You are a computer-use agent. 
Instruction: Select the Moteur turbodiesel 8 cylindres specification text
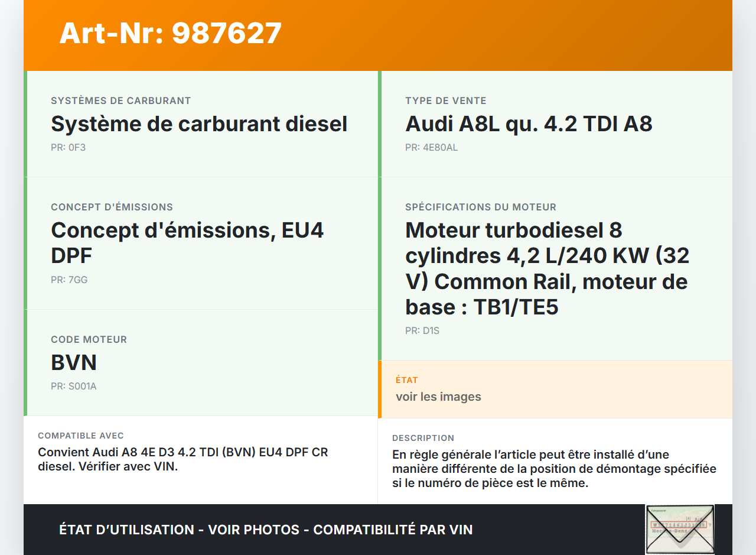[x=547, y=268]
